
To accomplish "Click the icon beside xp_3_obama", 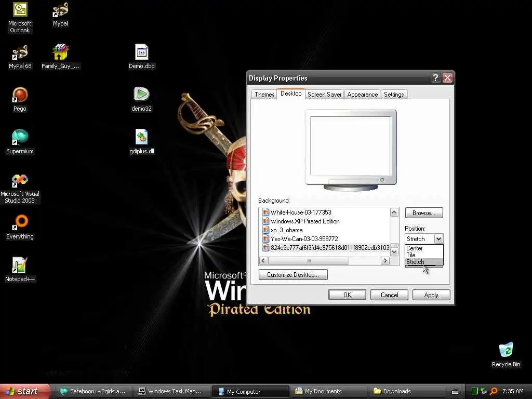I will [x=265, y=230].
